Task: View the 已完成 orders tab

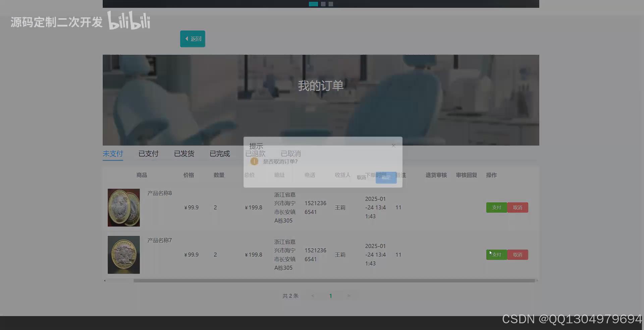Action: [x=220, y=154]
